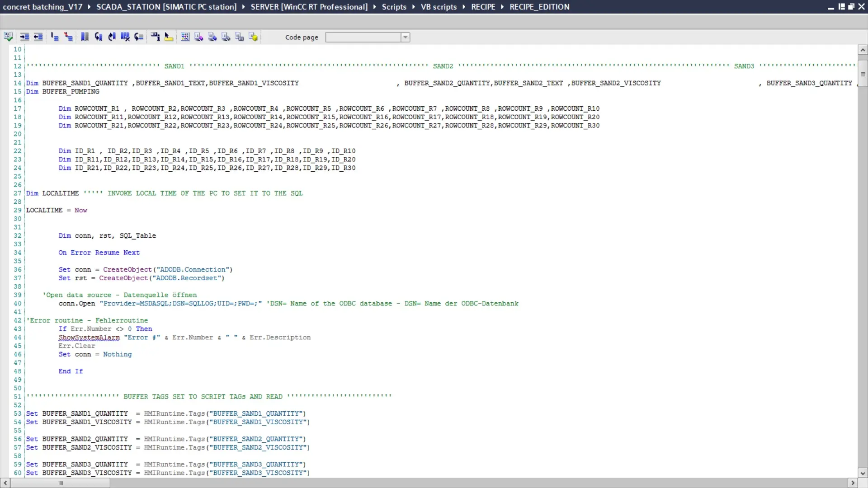Screen dimensions: 868x488
Task: Click SERVER [WinCC RT Professional] breadcrumb
Action: coord(309,7)
